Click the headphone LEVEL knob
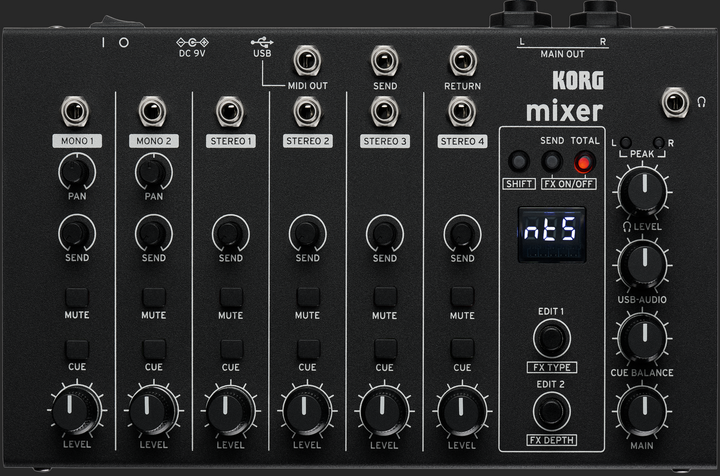This screenshot has width=720, height=476. point(642,192)
